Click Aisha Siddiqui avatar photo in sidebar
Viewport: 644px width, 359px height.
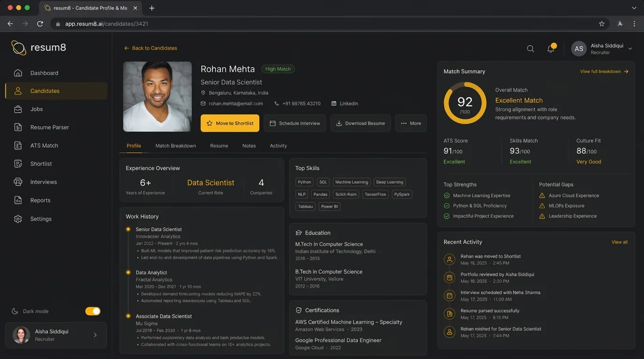tap(21, 335)
